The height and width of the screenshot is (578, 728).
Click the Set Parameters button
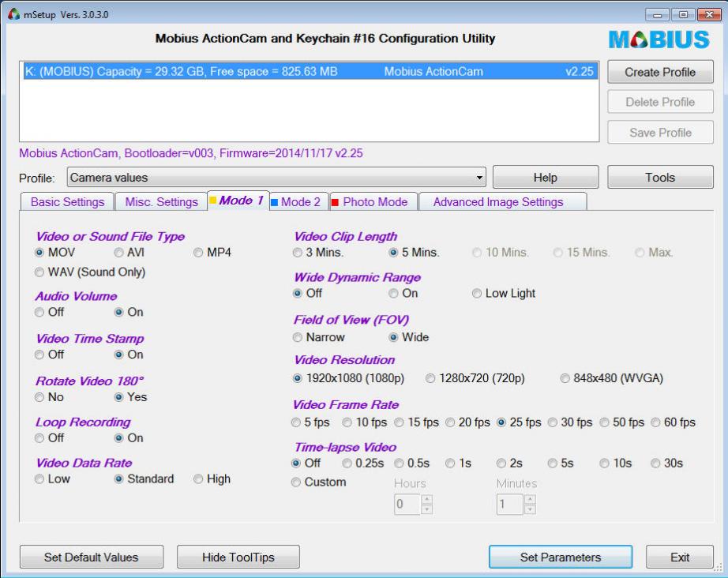[x=560, y=557]
